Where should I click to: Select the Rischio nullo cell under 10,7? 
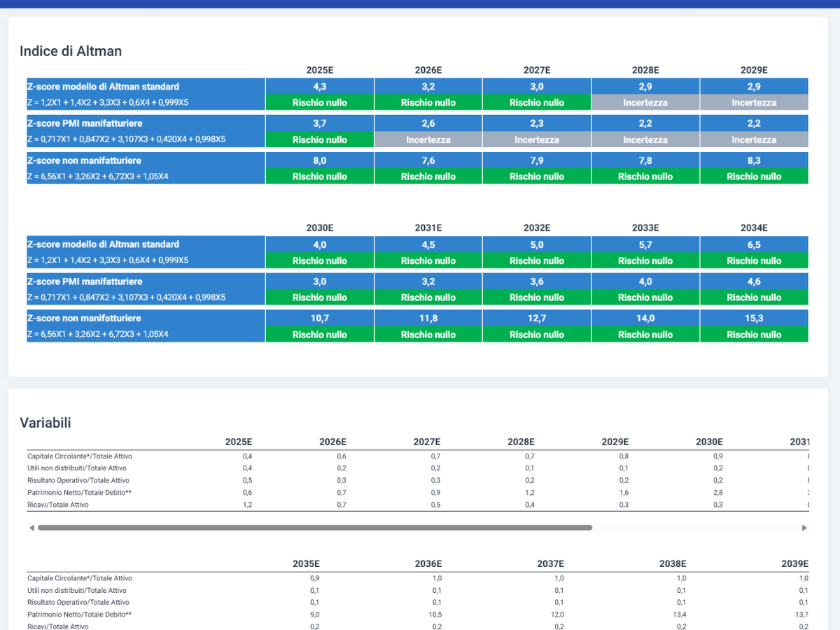(x=320, y=335)
